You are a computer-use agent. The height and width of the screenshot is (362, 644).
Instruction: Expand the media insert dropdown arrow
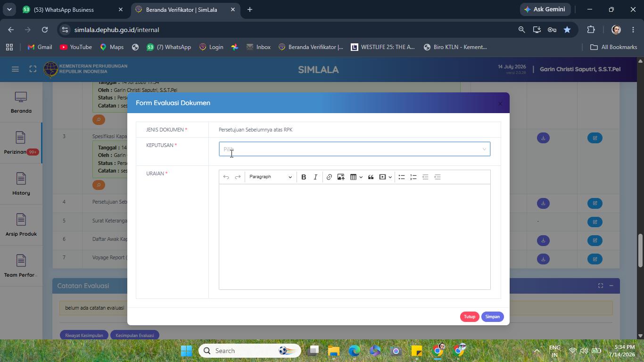point(390,177)
